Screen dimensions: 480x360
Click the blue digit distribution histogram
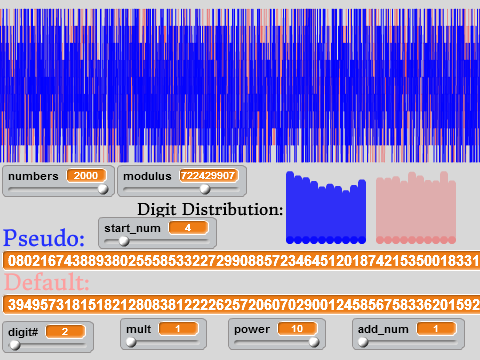326,207
